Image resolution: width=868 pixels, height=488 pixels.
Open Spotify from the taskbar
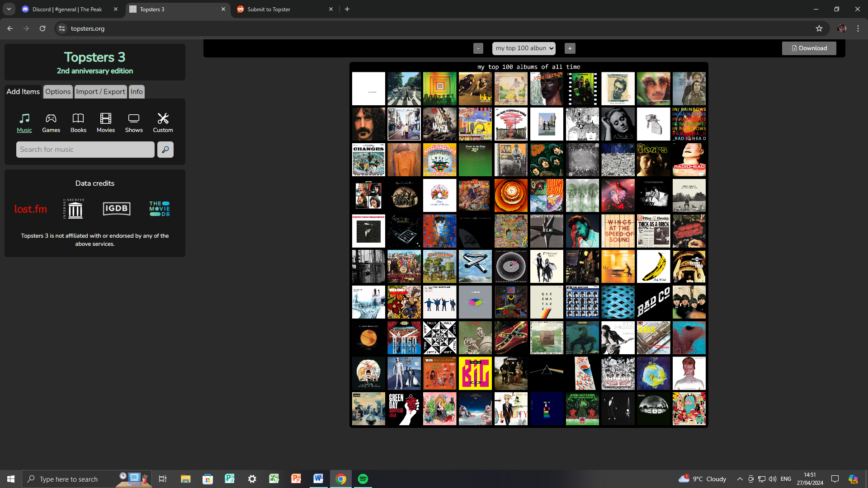click(363, 479)
